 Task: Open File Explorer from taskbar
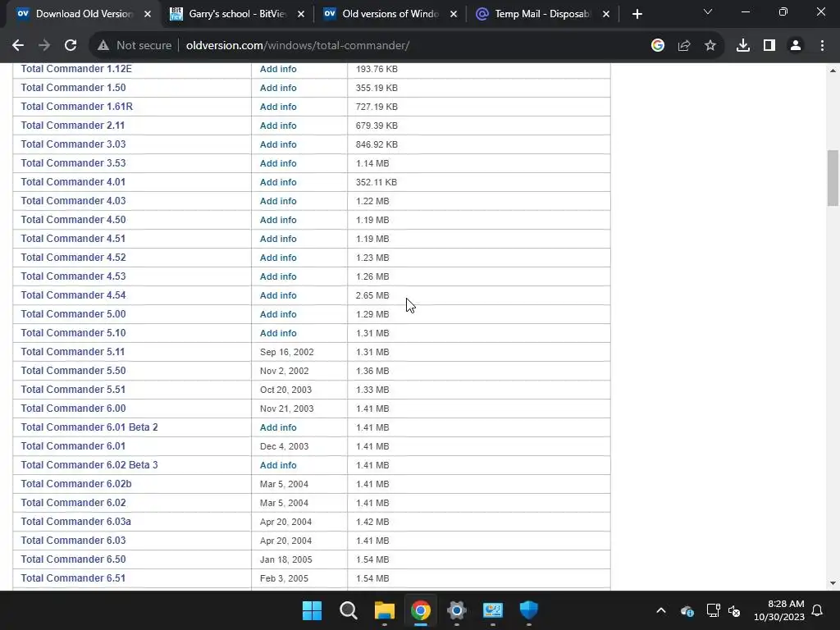(384, 610)
